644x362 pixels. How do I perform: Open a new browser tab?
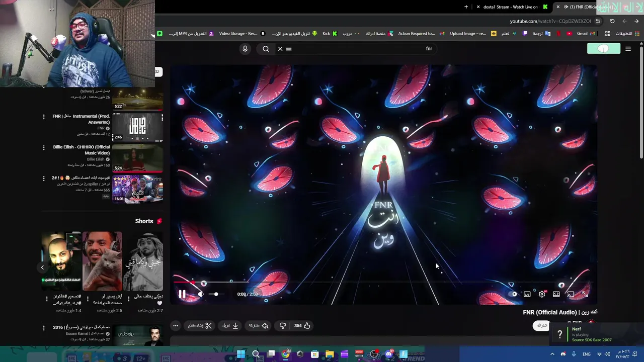[x=466, y=7]
